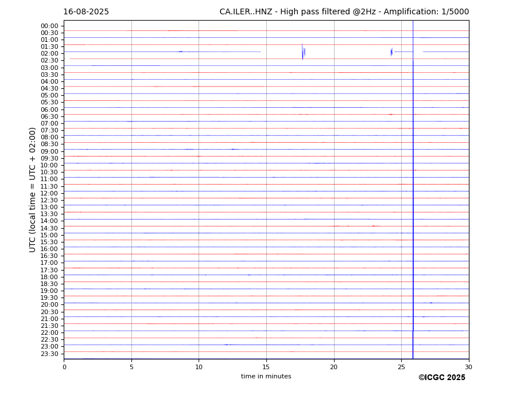Click the x-axis tick label 30
The height and width of the screenshot is (399, 532).
click(468, 367)
